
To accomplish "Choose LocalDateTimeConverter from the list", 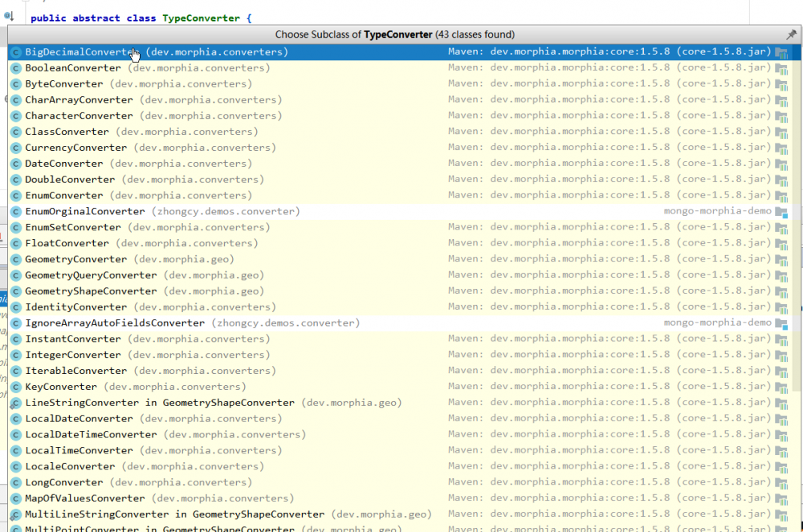I will pos(91,435).
